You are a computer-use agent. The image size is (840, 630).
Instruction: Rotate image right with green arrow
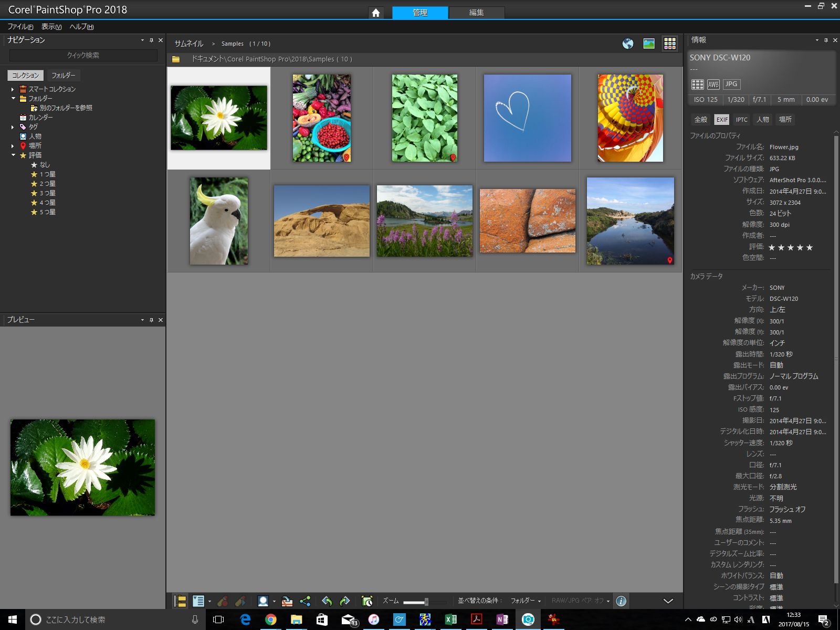click(345, 601)
